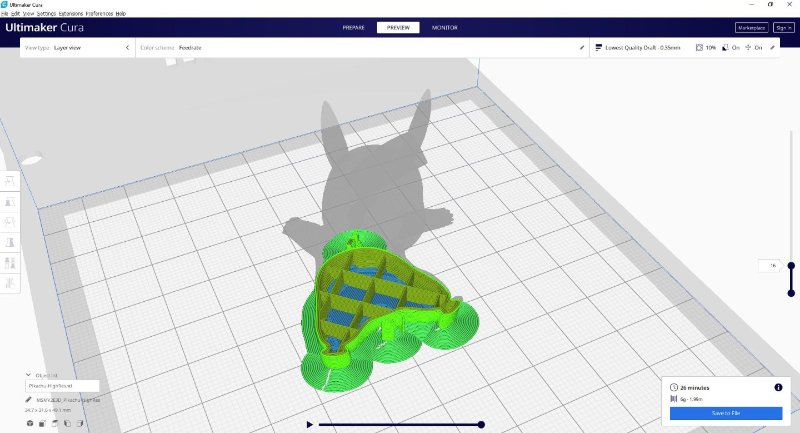Open the Settings menu

(46, 14)
